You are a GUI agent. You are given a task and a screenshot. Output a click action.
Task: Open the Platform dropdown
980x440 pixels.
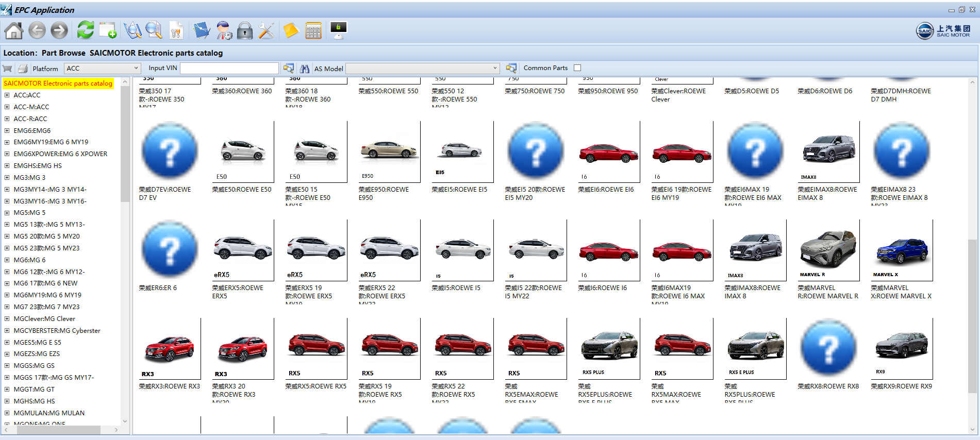point(102,69)
